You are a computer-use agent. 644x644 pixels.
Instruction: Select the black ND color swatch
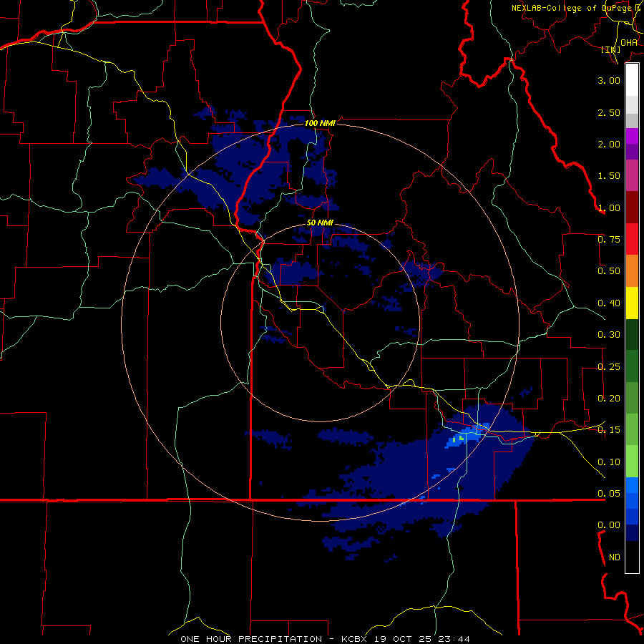(x=632, y=557)
